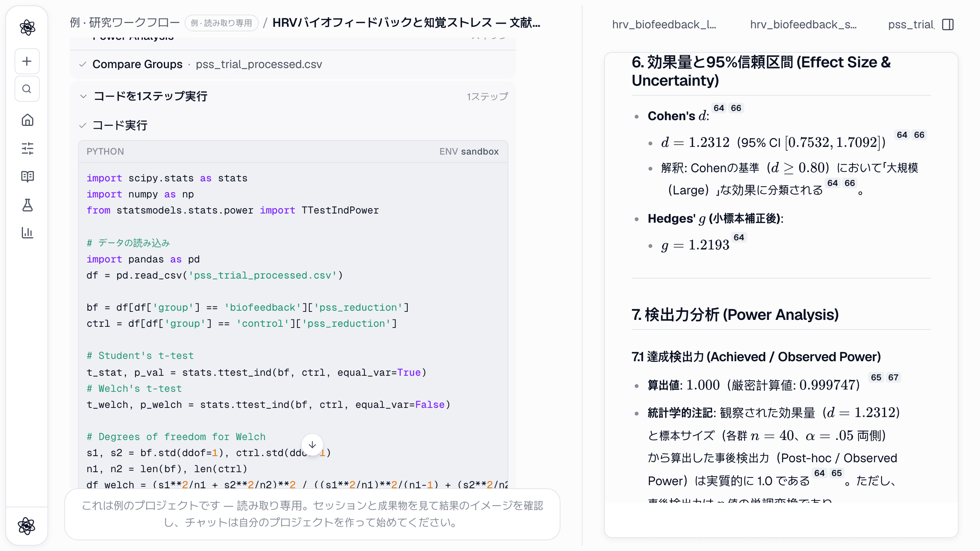Click the read-only chat message box
The width and height of the screenshot is (980, 551).
pos(312,514)
